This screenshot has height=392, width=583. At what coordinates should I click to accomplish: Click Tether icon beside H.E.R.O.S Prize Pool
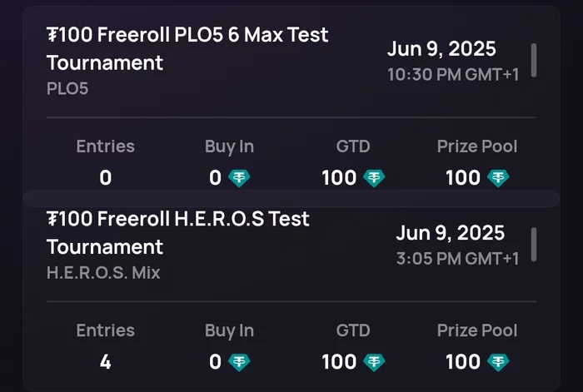tap(498, 362)
